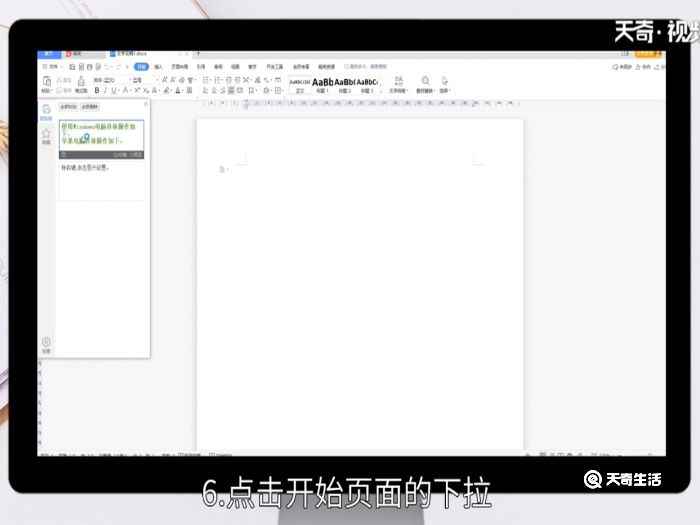Open the Settings gear in the clipboard panel
Screen dimensions: 700x525
46,343
